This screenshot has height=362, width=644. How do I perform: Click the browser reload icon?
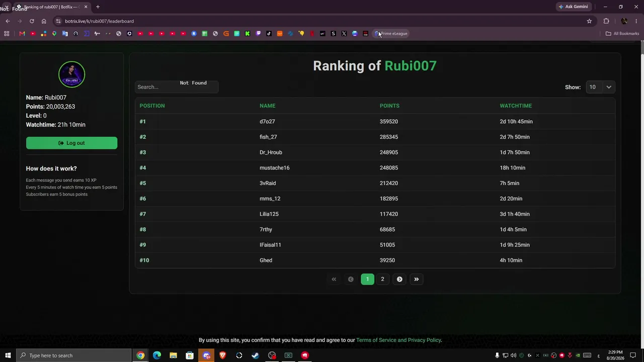pyautogui.click(x=32, y=21)
